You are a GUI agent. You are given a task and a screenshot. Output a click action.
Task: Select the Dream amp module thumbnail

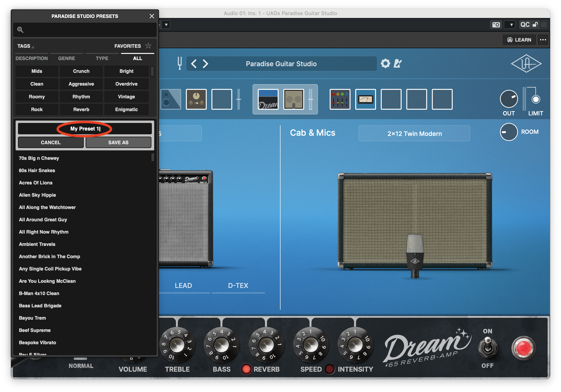[268, 99]
